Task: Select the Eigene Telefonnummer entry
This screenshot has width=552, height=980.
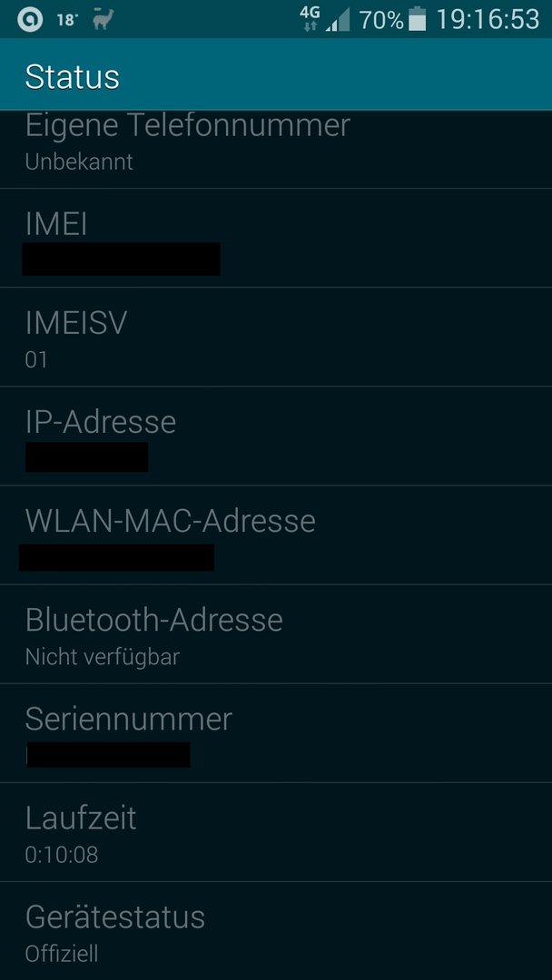Action: click(276, 150)
